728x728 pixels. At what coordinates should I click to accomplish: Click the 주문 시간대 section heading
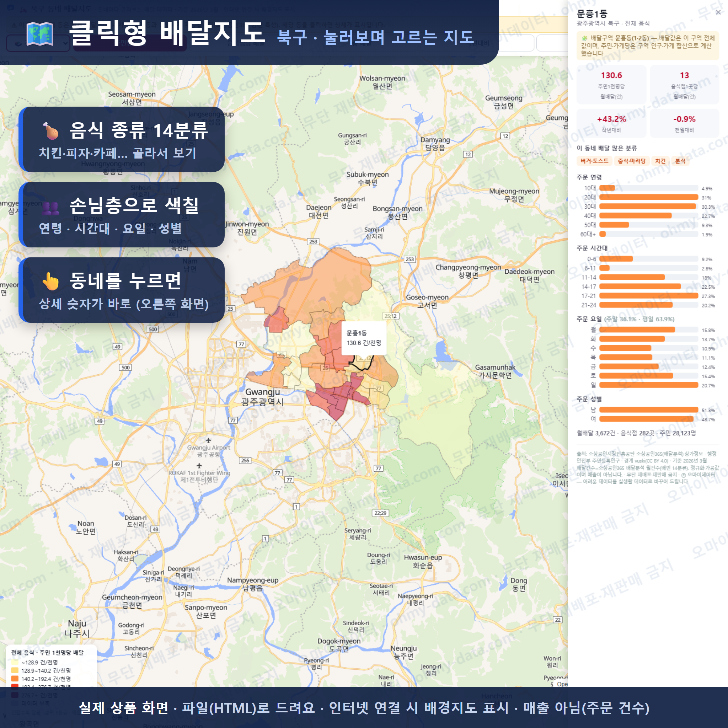(x=592, y=248)
